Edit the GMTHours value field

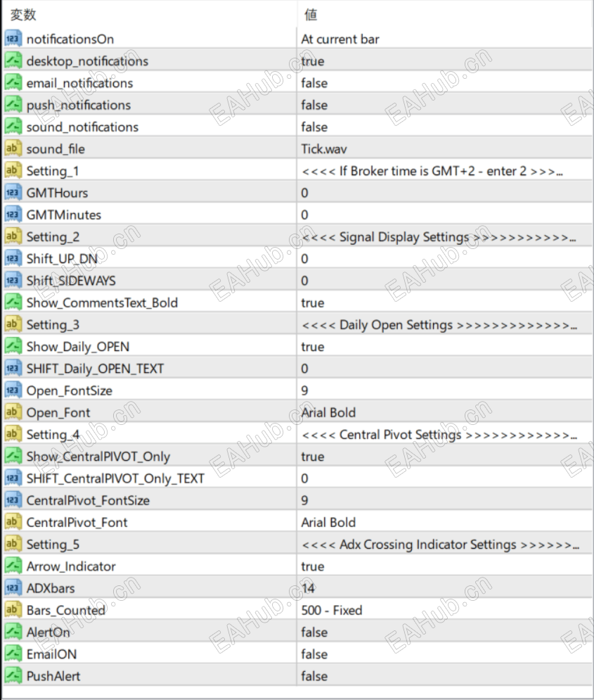tap(444, 192)
